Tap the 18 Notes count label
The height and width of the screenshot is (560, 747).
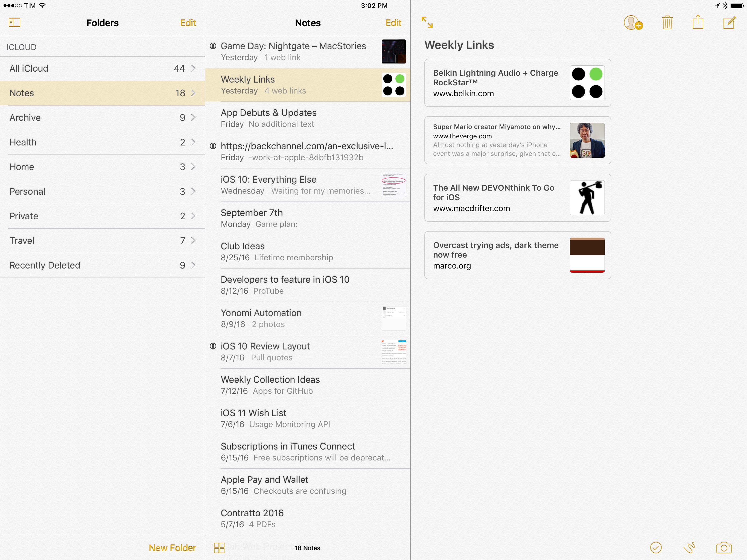(307, 548)
